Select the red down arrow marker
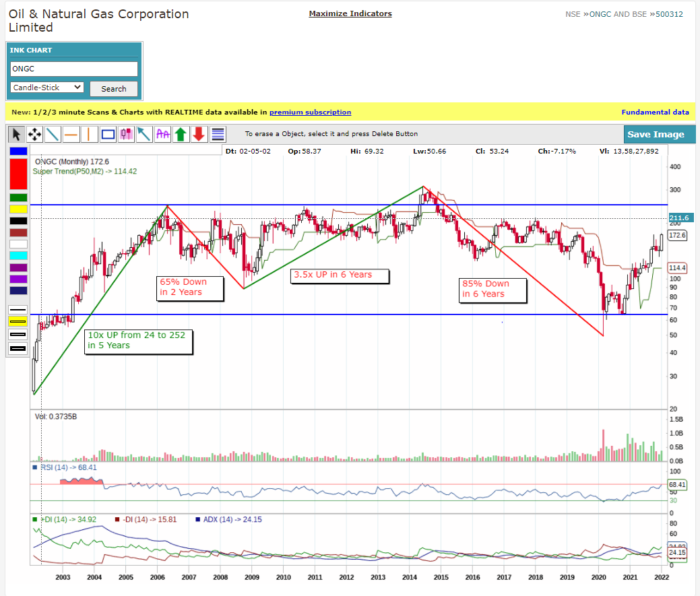This screenshot has height=596, width=700. pos(199,134)
